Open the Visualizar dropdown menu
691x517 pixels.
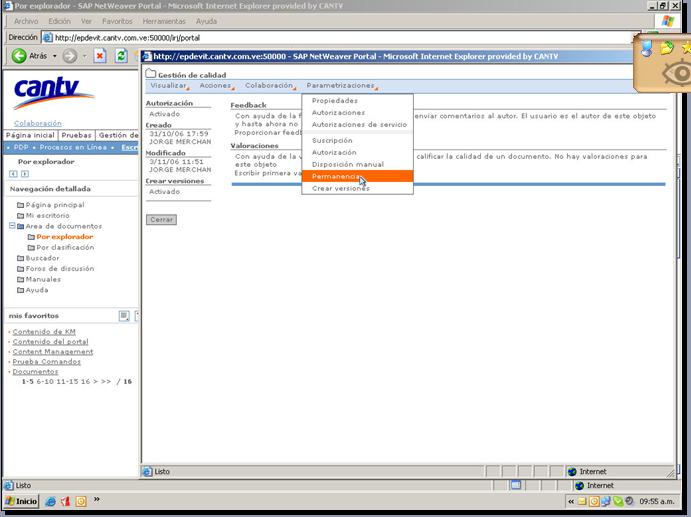tap(169, 86)
